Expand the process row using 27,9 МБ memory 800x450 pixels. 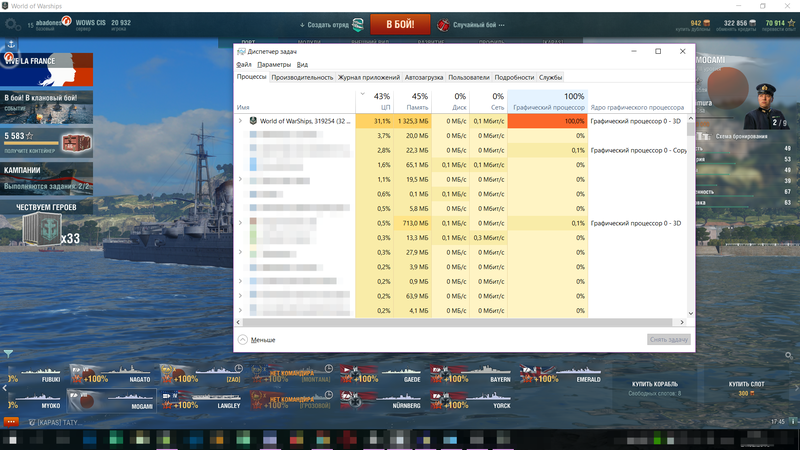(240, 252)
